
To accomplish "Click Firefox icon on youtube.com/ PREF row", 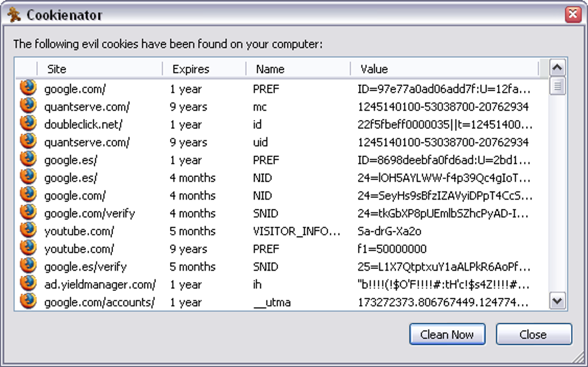I will coord(28,248).
